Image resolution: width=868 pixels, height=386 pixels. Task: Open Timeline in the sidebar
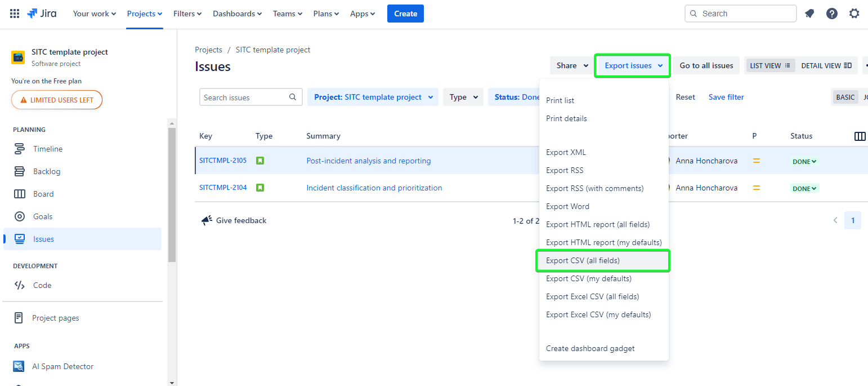coord(47,149)
